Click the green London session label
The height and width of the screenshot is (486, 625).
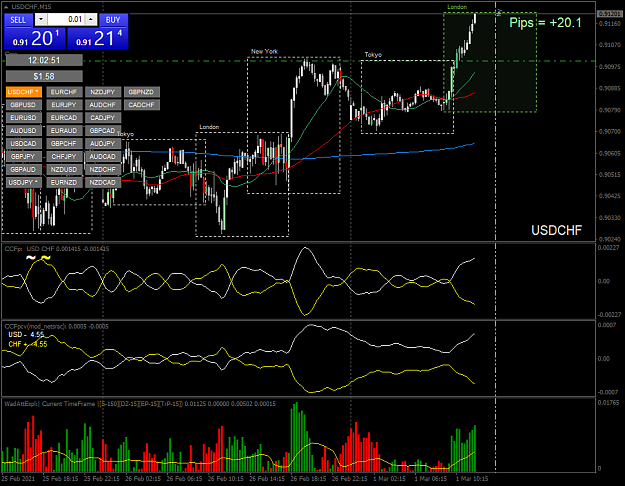pyautogui.click(x=457, y=7)
